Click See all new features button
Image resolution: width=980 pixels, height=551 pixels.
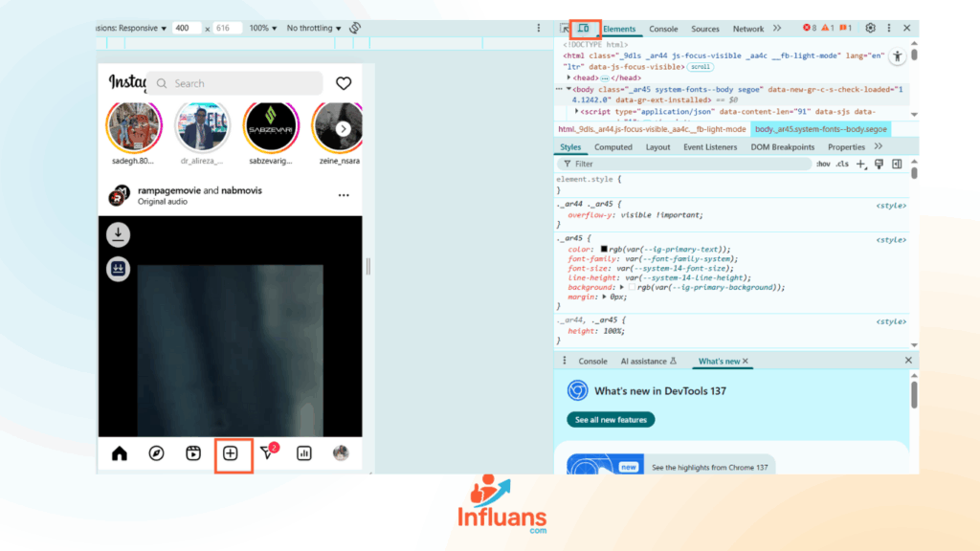point(611,420)
